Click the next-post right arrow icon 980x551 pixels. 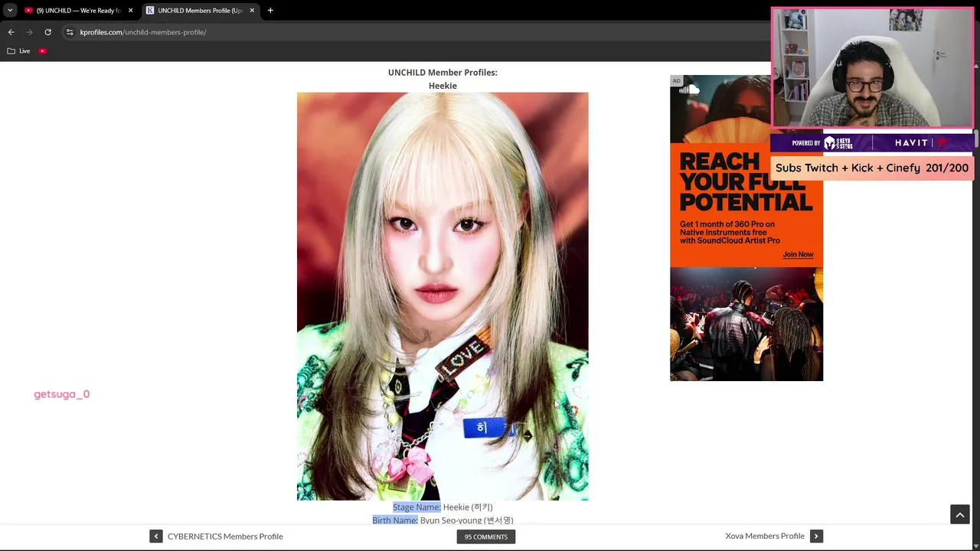pyautogui.click(x=816, y=536)
